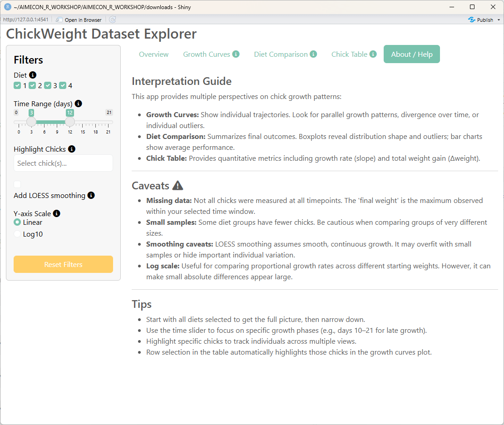Click info icon next to Time Range

point(78,104)
